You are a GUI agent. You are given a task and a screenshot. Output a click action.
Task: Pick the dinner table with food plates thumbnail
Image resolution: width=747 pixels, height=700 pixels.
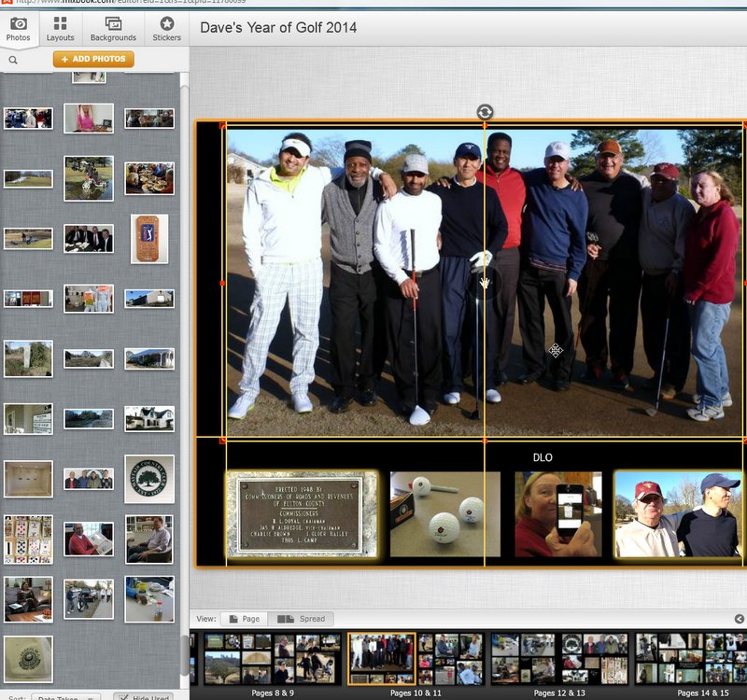149,178
